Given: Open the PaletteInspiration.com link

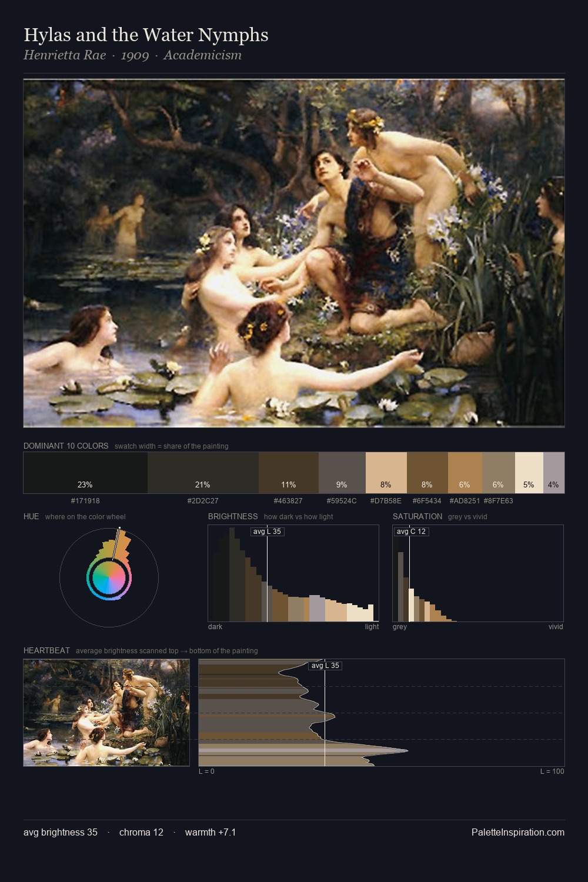Looking at the screenshot, I should 518,833.
